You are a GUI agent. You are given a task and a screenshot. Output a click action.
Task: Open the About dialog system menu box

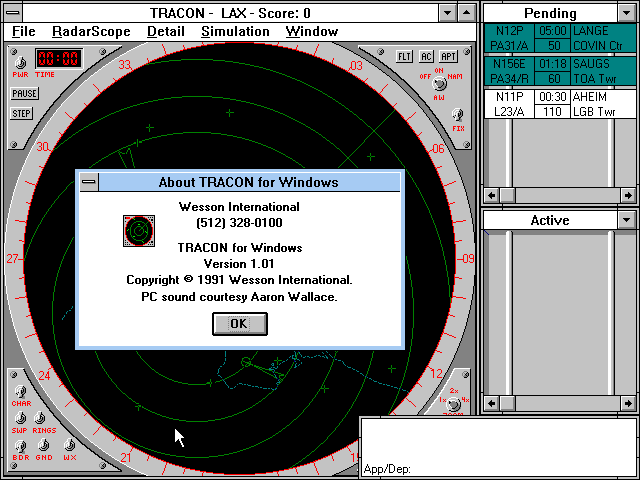(89, 182)
